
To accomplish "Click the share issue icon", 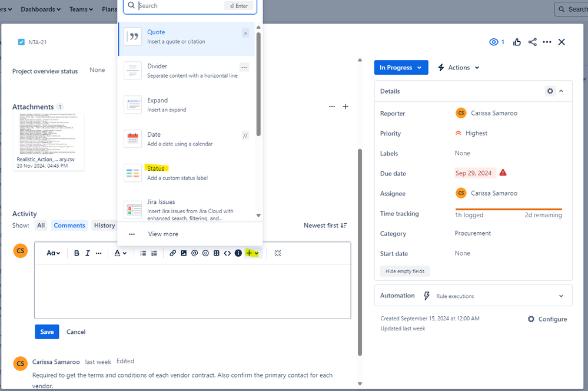I will pyautogui.click(x=533, y=42).
